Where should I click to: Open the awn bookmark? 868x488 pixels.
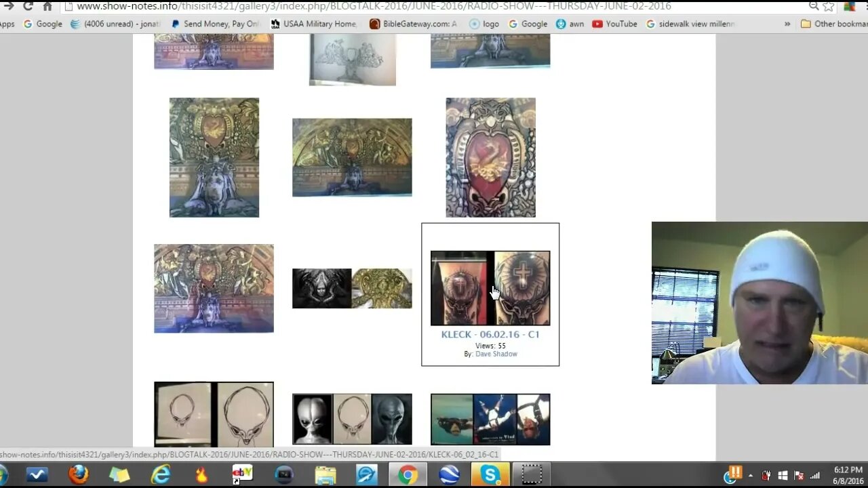click(570, 24)
